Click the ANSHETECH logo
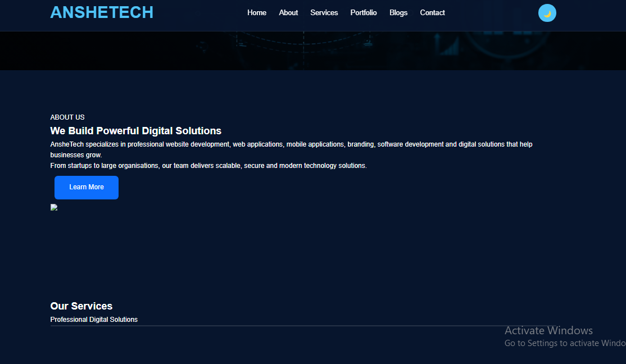The height and width of the screenshot is (364, 626). point(102,12)
